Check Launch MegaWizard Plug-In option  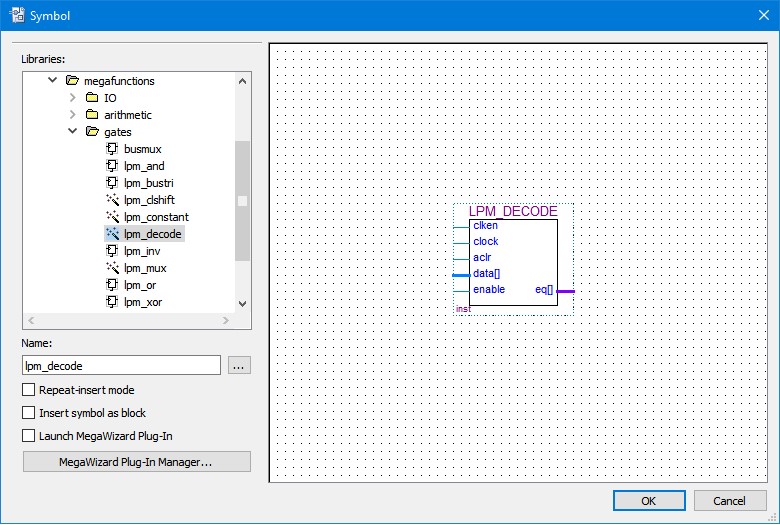click(x=29, y=436)
